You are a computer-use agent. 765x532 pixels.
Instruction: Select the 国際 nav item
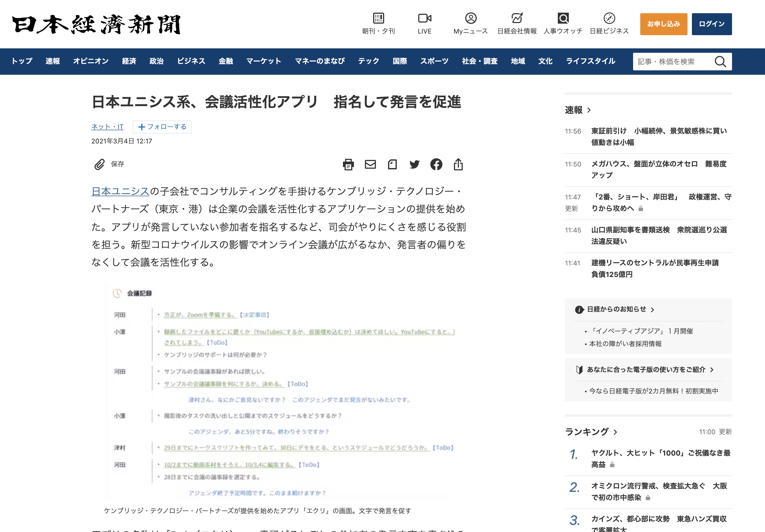point(400,61)
